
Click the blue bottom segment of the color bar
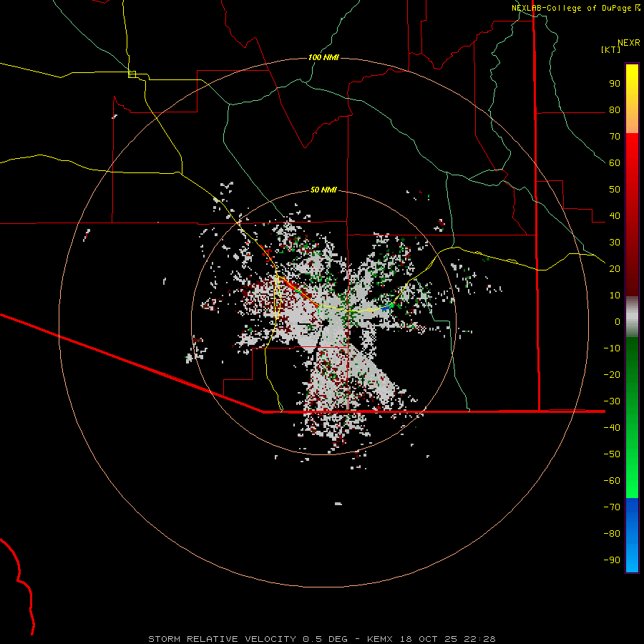pyautogui.click(x=632, y=535)
